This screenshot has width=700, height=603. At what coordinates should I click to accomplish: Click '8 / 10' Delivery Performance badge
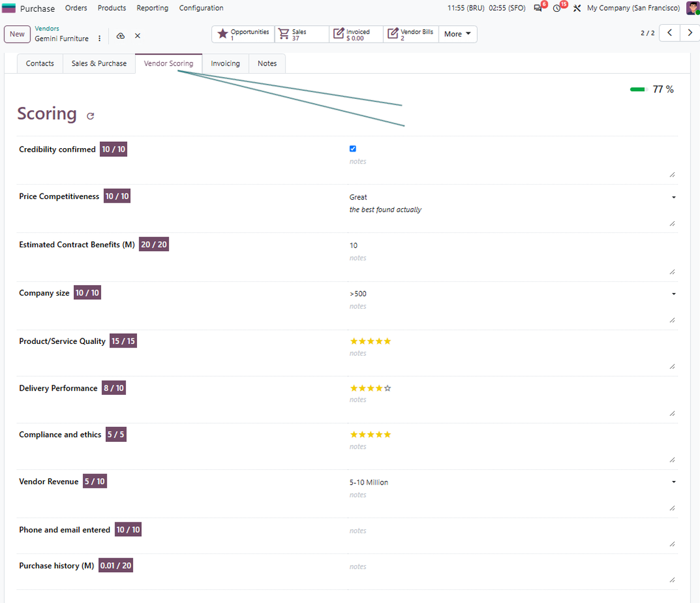point(114,388)
